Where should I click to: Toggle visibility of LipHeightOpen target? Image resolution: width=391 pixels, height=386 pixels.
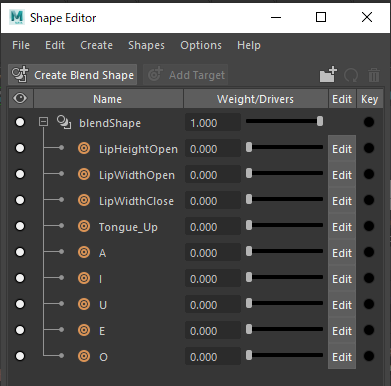[20, 148]
